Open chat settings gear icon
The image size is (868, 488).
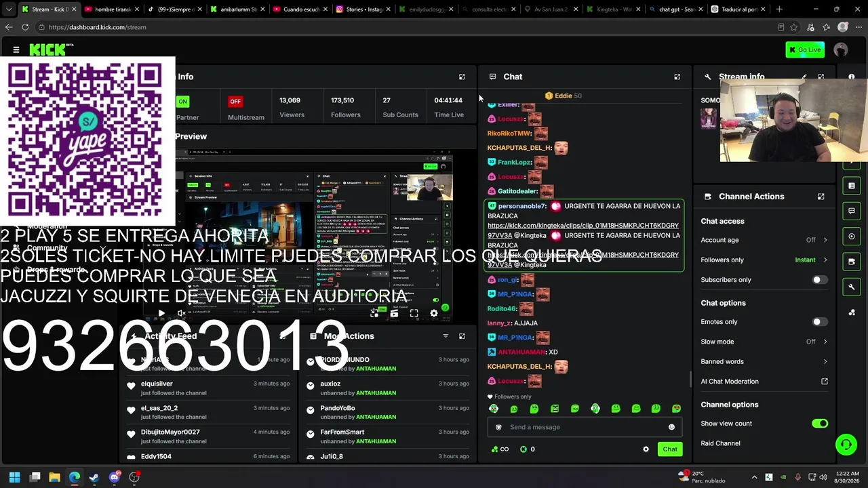[646, 449]
